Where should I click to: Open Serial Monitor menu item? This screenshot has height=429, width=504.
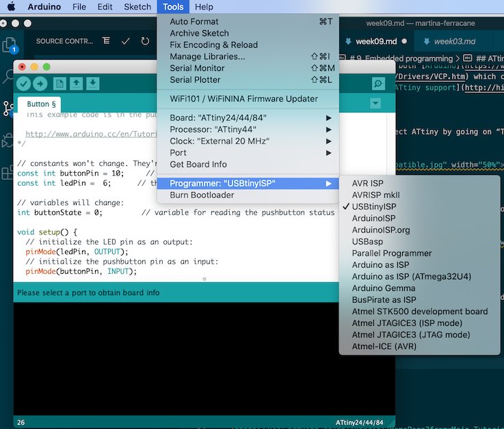click(x=248, y=68)
